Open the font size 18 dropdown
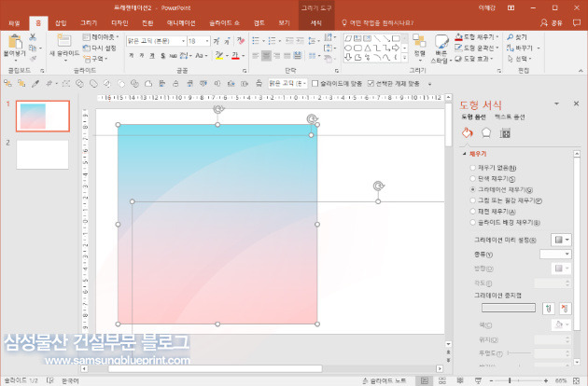 pyautogui.click(x=207, y=41)
